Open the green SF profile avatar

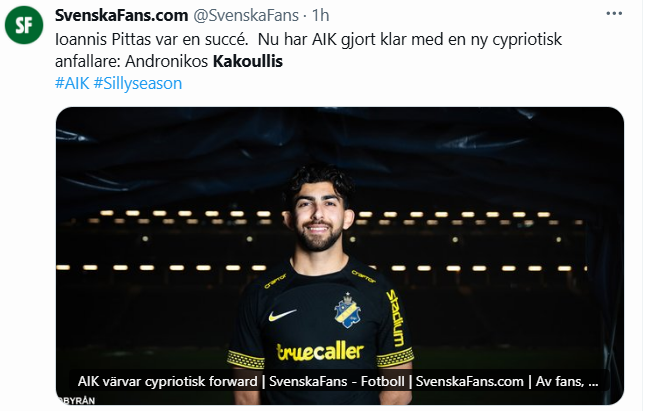(x=24, y=25)
